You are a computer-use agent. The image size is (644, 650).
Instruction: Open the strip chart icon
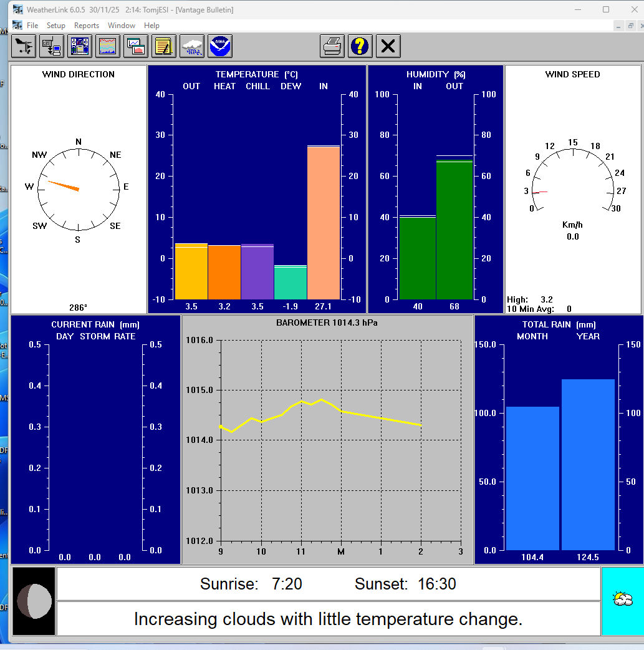point(108,46)
